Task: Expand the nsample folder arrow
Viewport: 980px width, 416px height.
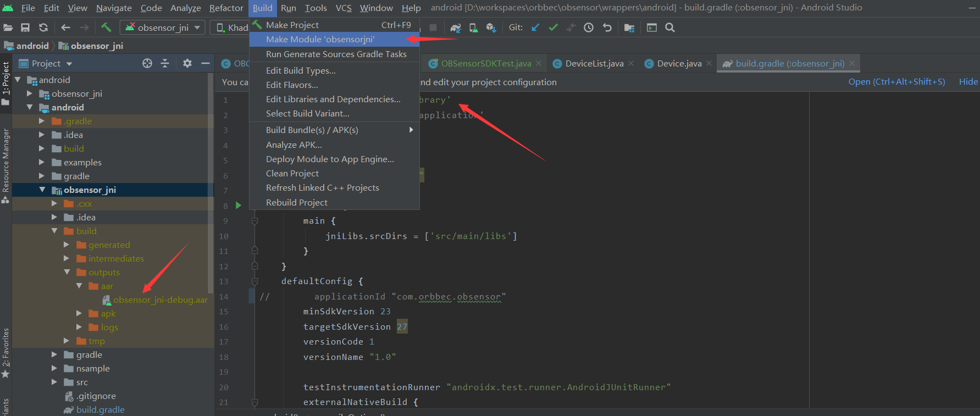Action: point(54,368)
